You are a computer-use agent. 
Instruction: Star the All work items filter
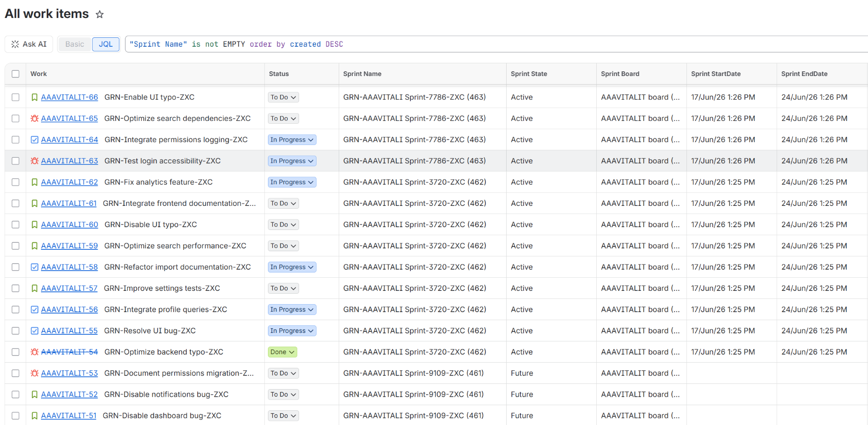pyautogui.click(x=100, y=14)
